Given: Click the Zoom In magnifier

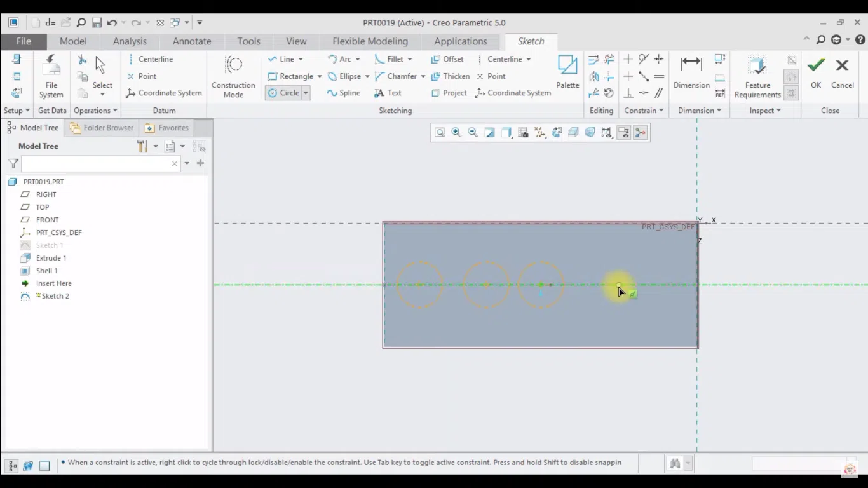Looking at the screenshot, I should point(456,132).
